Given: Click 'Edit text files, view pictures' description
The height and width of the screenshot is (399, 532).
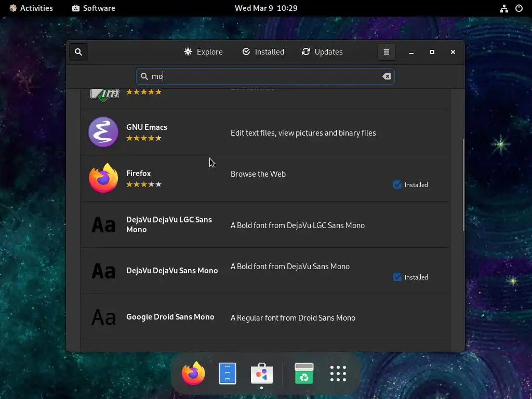Looking at the screenshot, I should [x=303, y=133].
